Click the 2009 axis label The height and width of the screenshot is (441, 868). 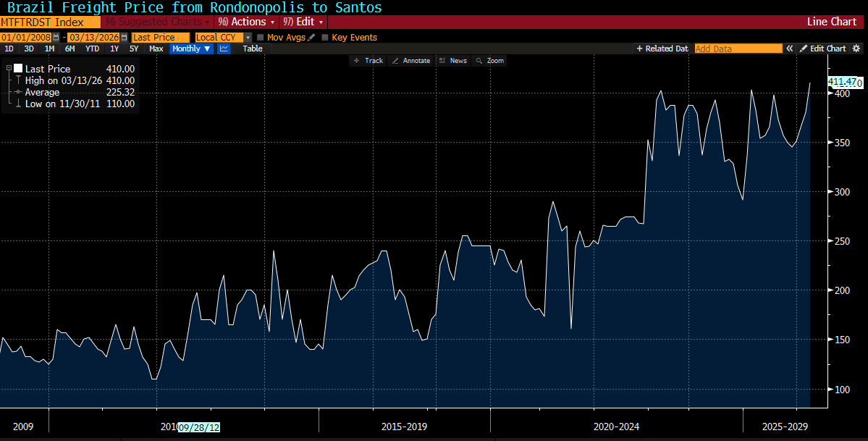pos(22,427)
